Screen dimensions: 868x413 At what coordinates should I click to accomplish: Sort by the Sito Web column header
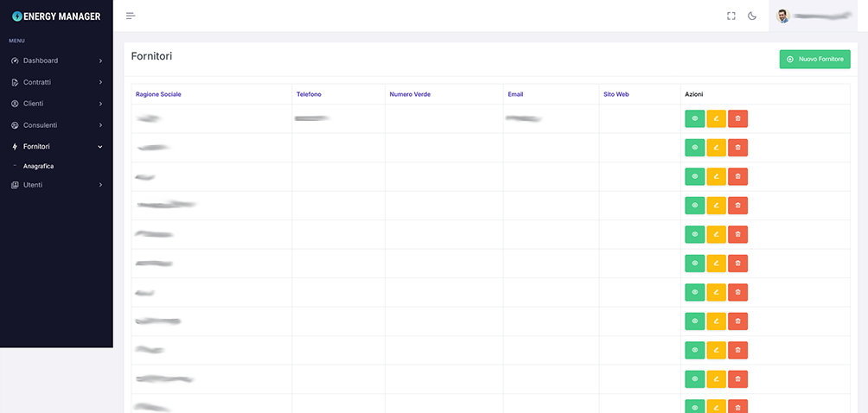coord(616,94)
